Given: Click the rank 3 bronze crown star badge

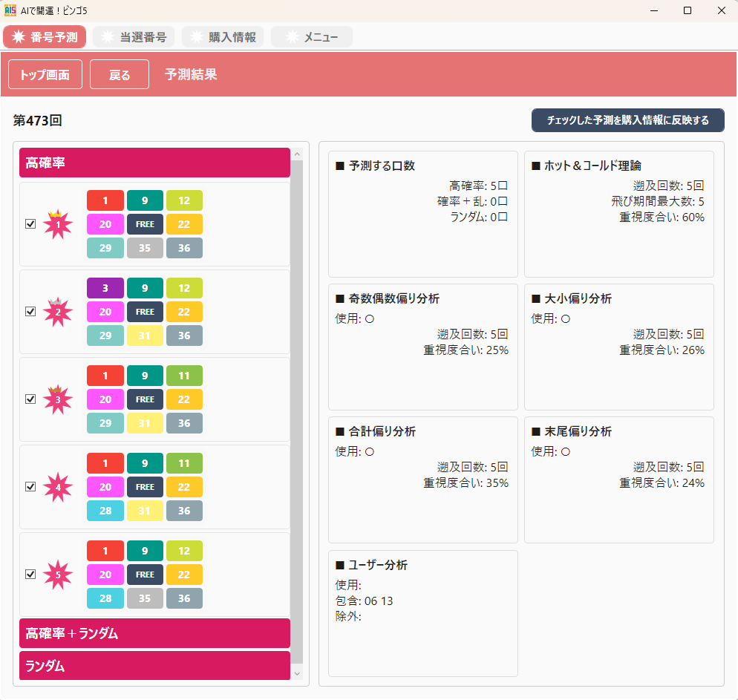Looking at the screenshot, I should coord(58,399).
